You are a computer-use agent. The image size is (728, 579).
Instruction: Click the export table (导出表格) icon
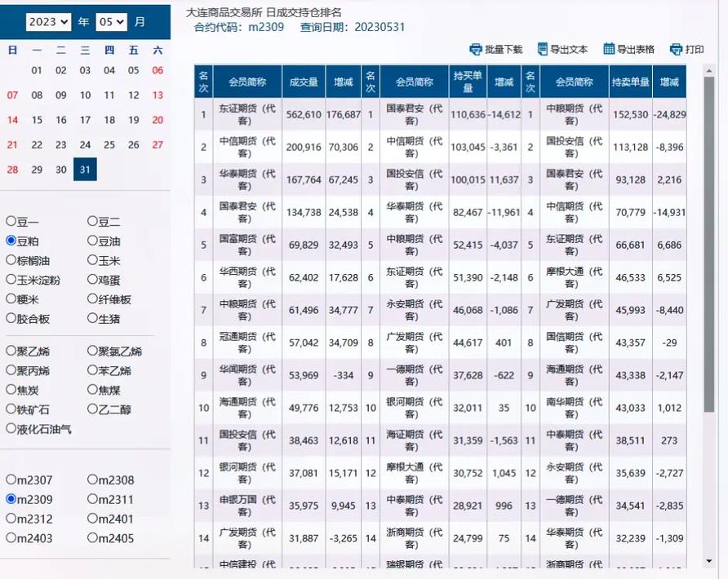(609, 49)
